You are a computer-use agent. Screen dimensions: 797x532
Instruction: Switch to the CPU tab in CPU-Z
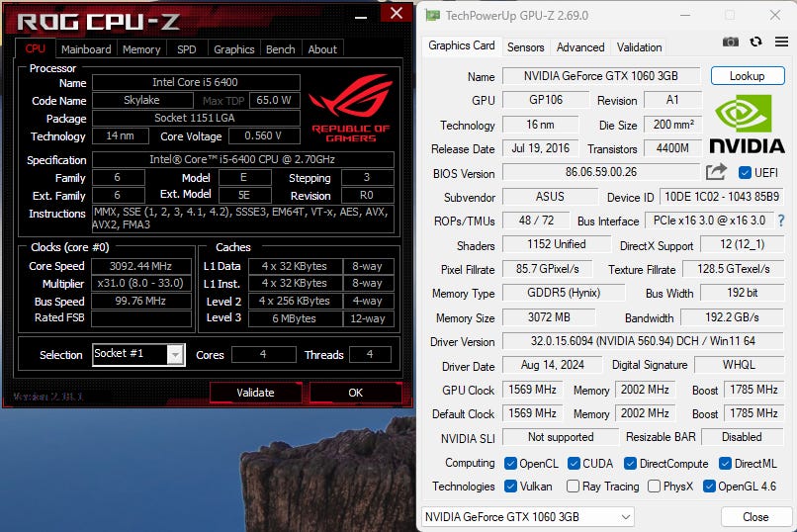click(35, 48)
